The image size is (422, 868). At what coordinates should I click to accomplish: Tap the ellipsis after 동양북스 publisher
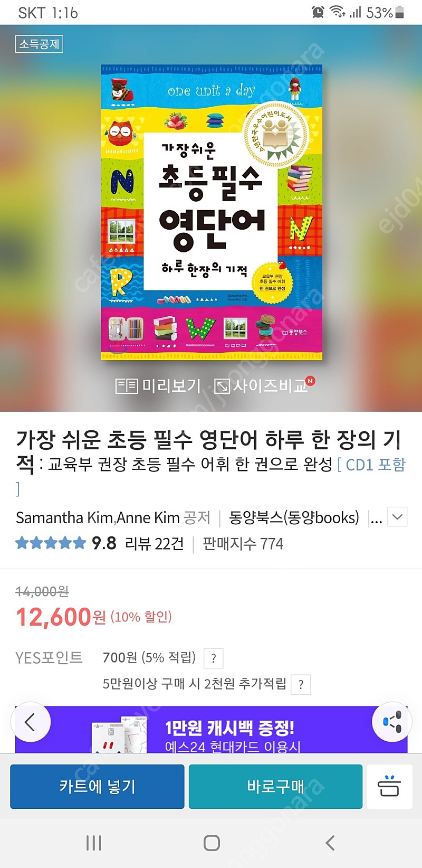[376, 518]
